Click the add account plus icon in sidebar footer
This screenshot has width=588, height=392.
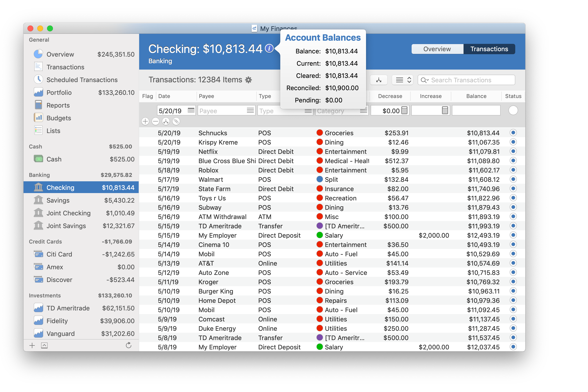[x=32, y=345]
